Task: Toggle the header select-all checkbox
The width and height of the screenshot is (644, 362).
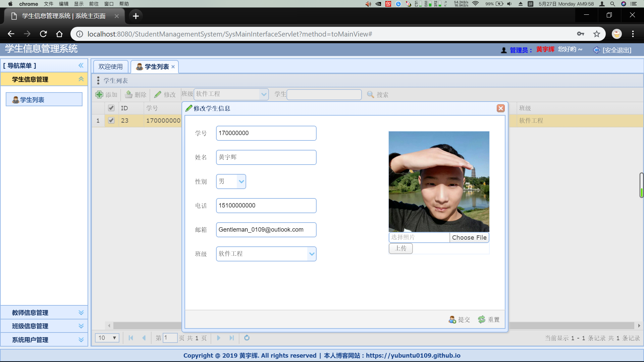Action: tap(111, 108)
